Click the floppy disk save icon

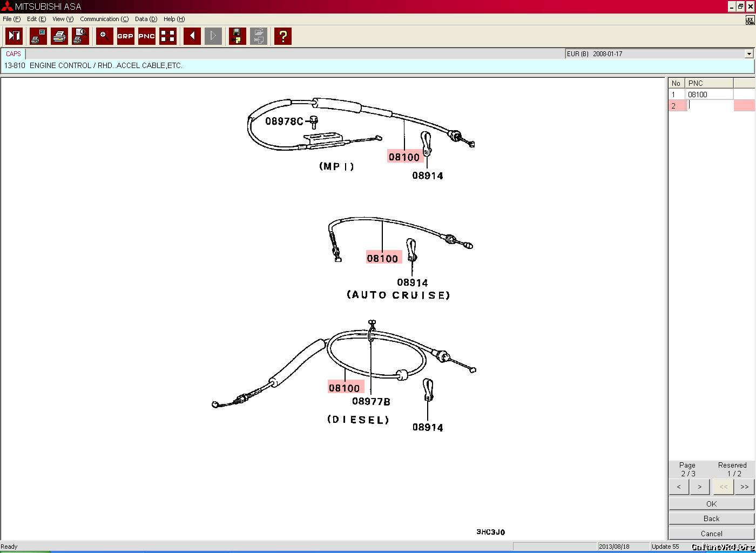237,36
